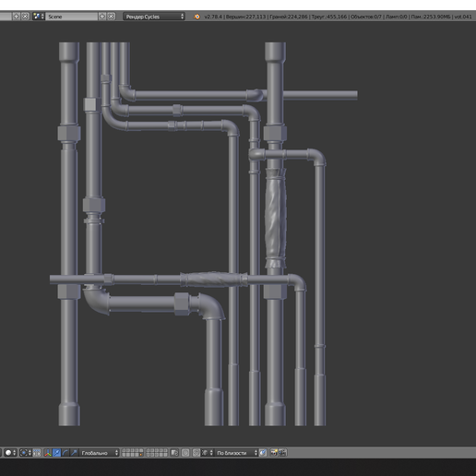The width and height of the screenshot is (476, 476).
Task: Enable scale manipulator icon
Action: [x=74, y=453]
